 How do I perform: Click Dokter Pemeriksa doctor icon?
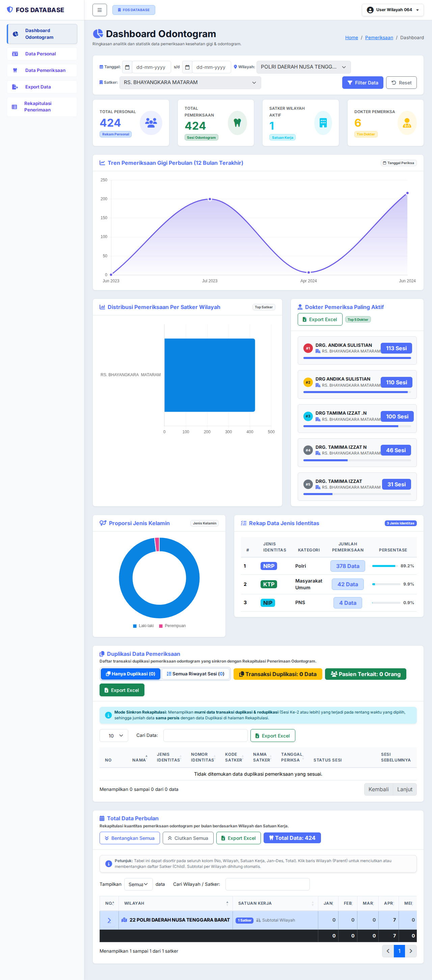point(407,123)
